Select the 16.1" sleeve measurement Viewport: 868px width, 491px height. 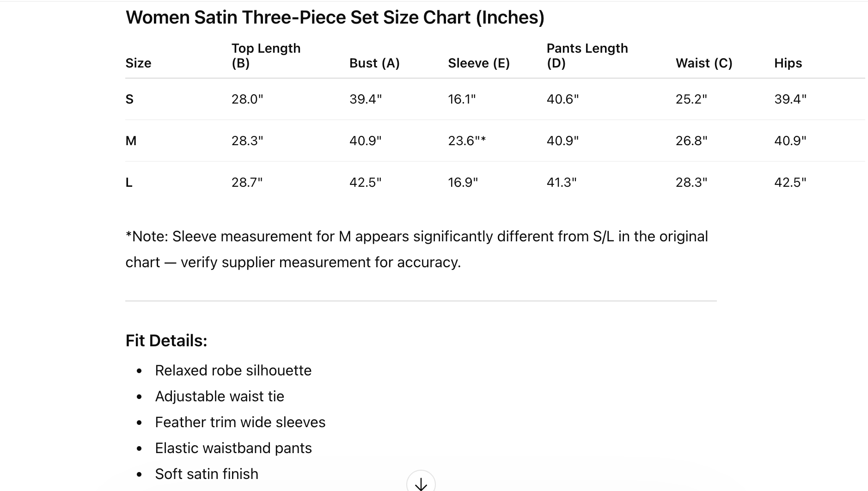(461, 99)
